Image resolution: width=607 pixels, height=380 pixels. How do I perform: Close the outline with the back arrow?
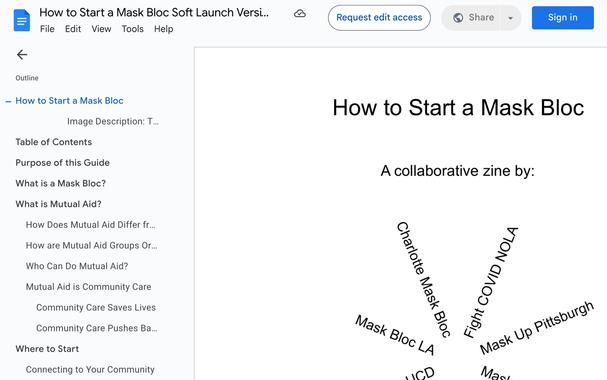(x=22, y=55)
